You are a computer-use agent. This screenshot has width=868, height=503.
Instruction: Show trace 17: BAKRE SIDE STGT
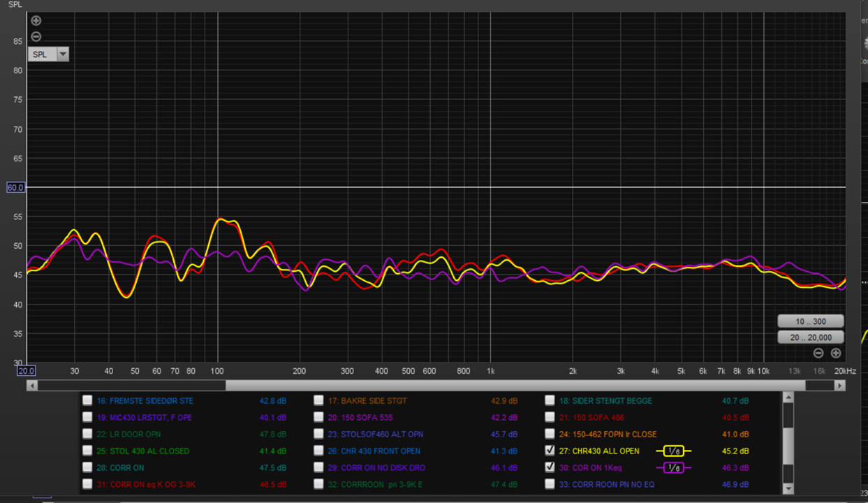pyautogui.click(x=318, y=400)
